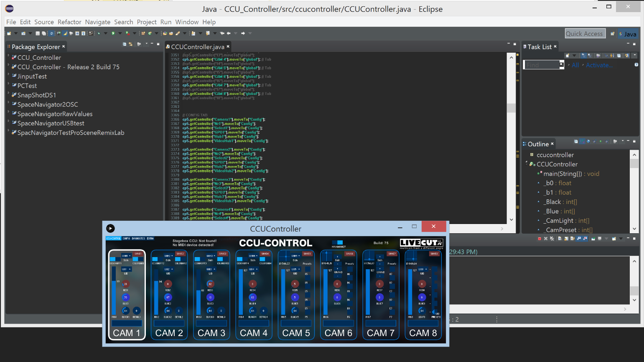This screenshot has height=362, width=644.
Task: Toggle the CCUONOFF1 switch for CAM 1
Action: [115, 260]
